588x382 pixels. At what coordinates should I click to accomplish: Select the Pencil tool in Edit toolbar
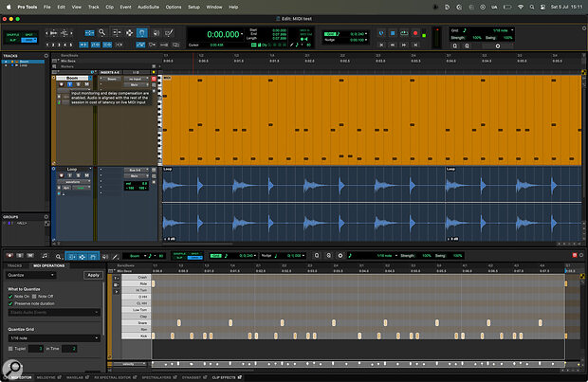click(169, 33)
